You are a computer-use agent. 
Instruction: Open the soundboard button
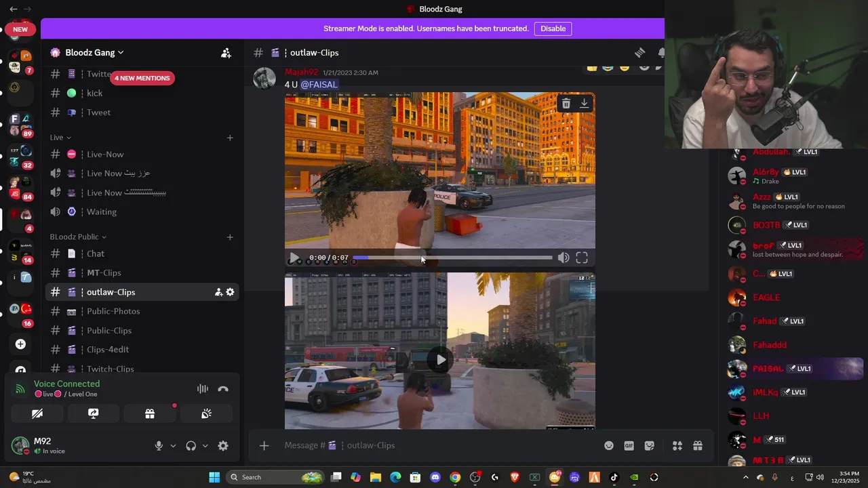pos(206,413)
